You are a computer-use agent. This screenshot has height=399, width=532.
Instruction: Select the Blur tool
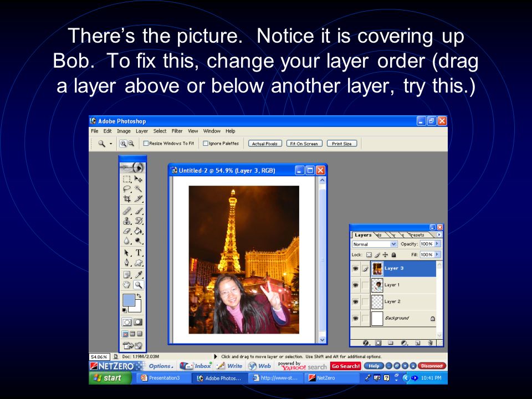127,241
